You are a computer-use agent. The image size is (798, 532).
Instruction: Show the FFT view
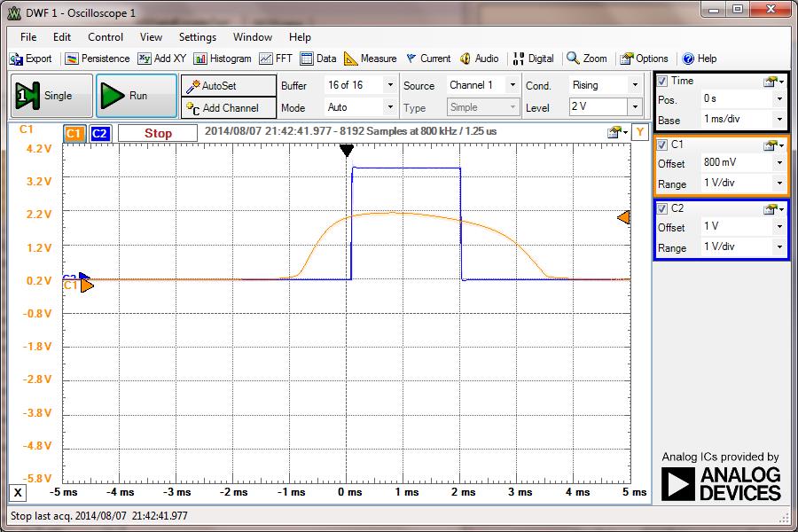pos(276,59)
